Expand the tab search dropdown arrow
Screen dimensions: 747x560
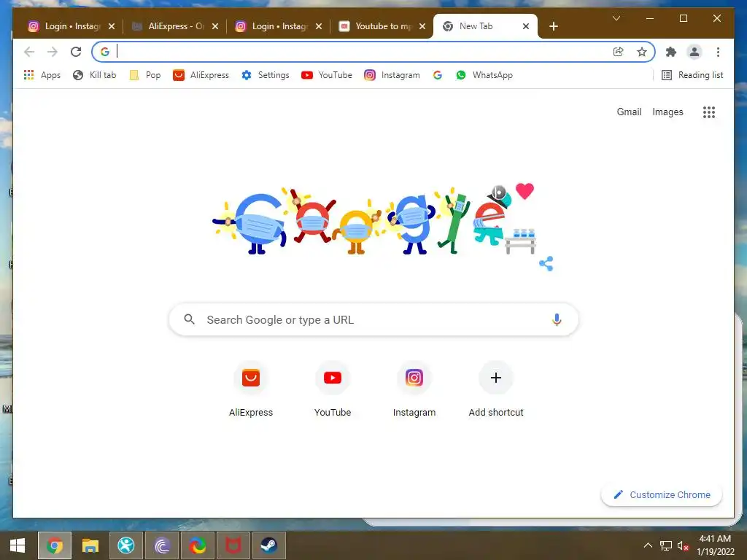point(616,18)
